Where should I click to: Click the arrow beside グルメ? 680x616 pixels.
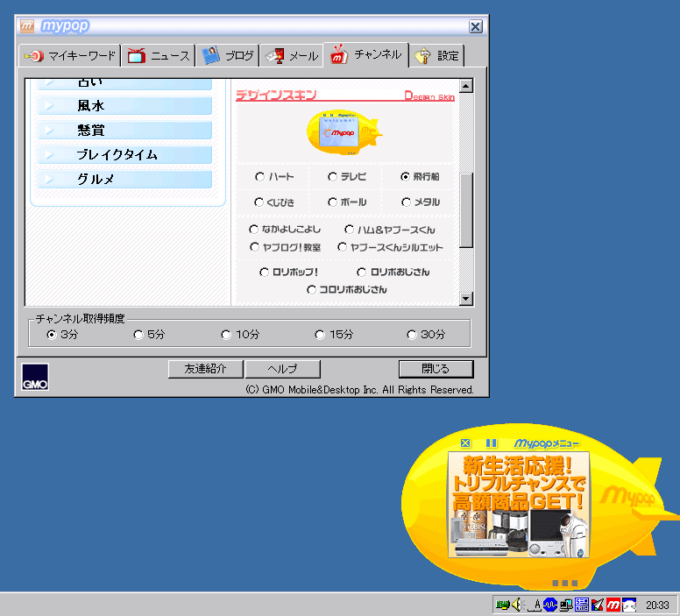(x=48, y=179)
